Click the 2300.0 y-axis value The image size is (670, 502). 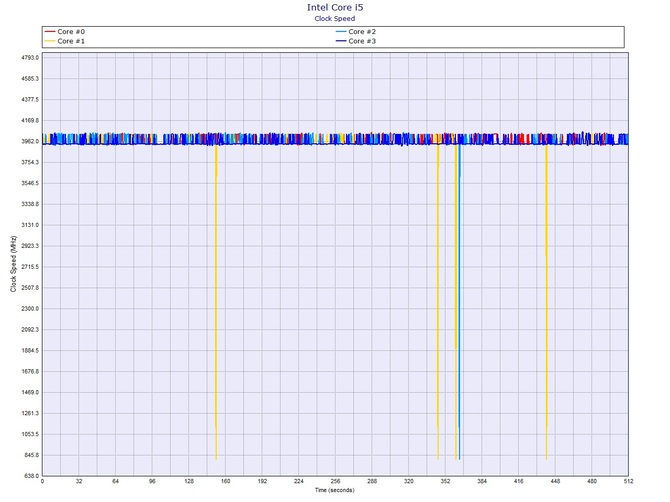[x=30, y=308]
